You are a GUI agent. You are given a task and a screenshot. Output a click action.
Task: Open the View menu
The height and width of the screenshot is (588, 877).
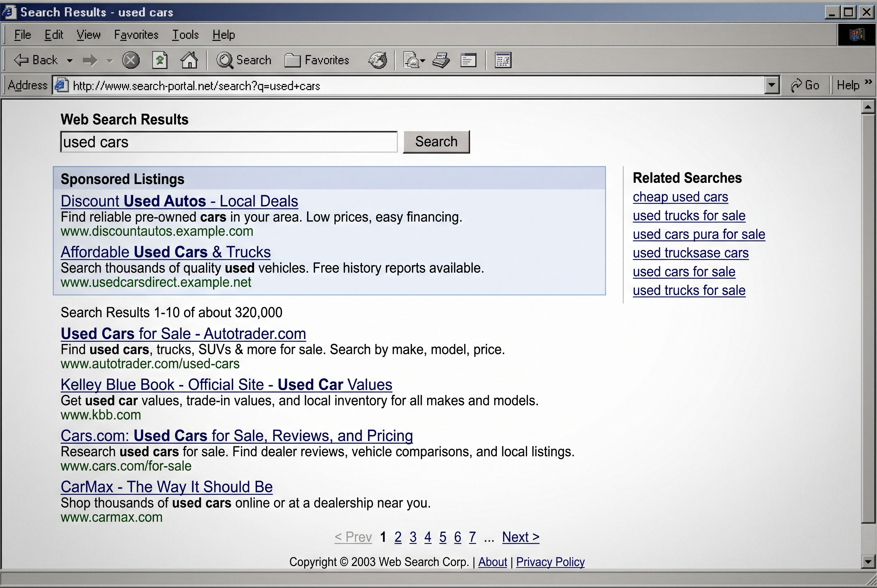(88, 35)
